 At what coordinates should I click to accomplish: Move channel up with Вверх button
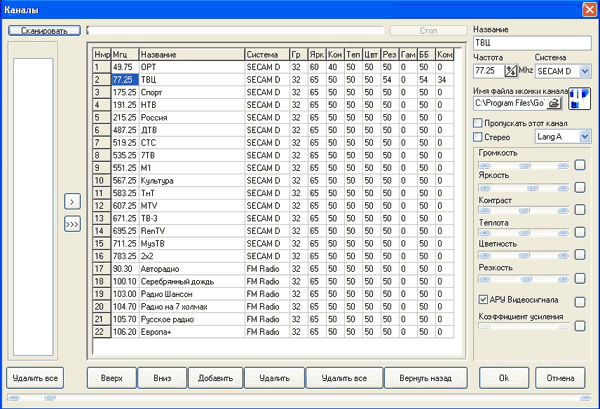(112, 378)
